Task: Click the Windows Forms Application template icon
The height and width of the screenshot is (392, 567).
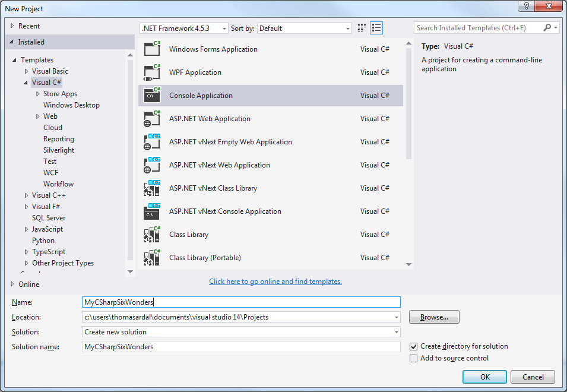Action: pos(152,49)
